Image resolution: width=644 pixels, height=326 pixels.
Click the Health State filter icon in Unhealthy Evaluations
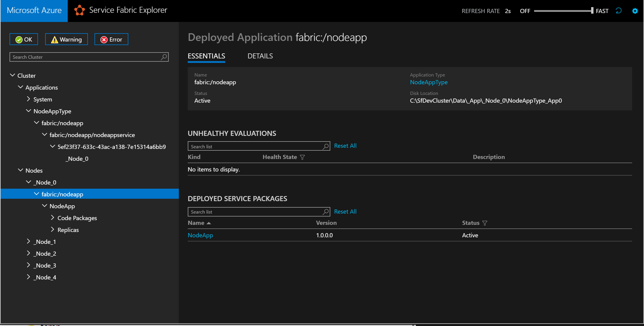point(303,157)
